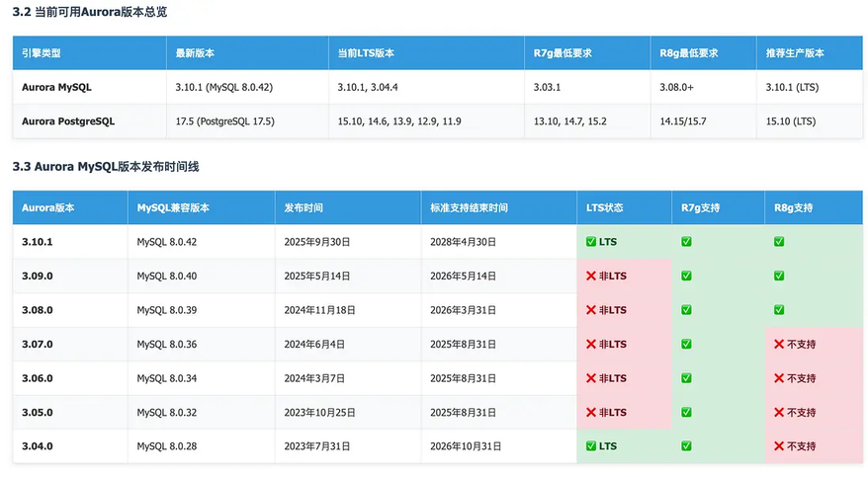Click the red X 非LTS icon for 3.08.0
The height and width of the screenshot is (477, 868).
point(590,310)
